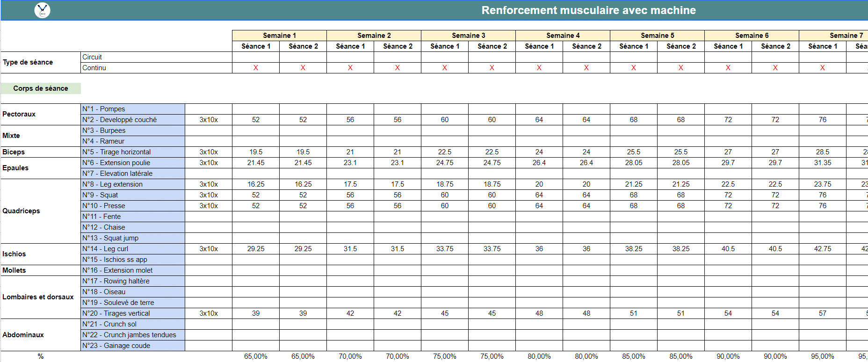Click the round logo icon in header
The width and height of the screenshot is (868, 362).
pos(43,10)
